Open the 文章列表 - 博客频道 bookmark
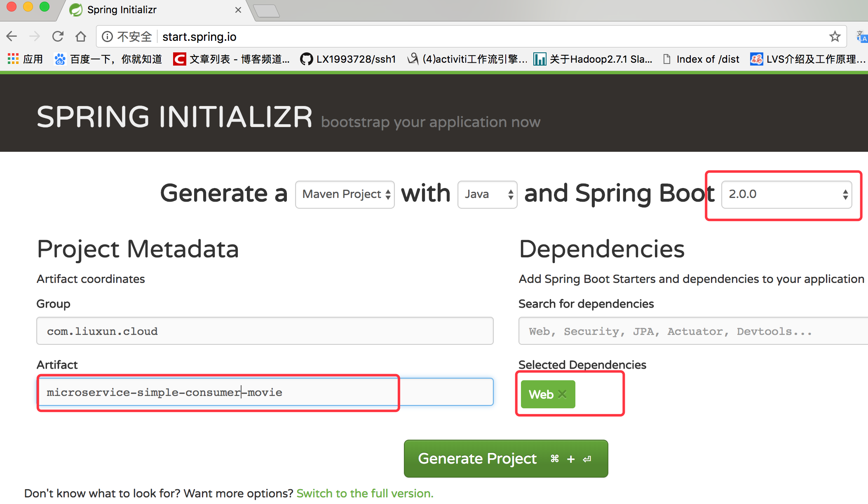Viewport: 868px width, 504px height. point(232,59)
